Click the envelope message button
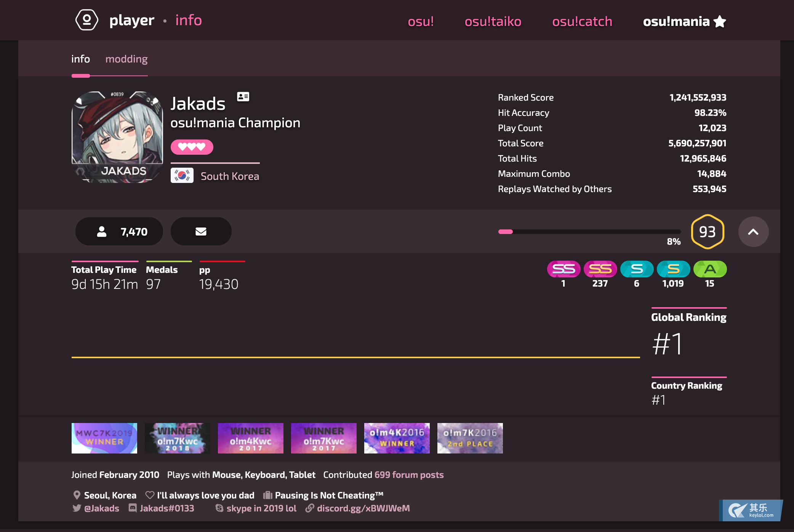Image resolution: width=794 pixels, height=532 pixels. 201,231
